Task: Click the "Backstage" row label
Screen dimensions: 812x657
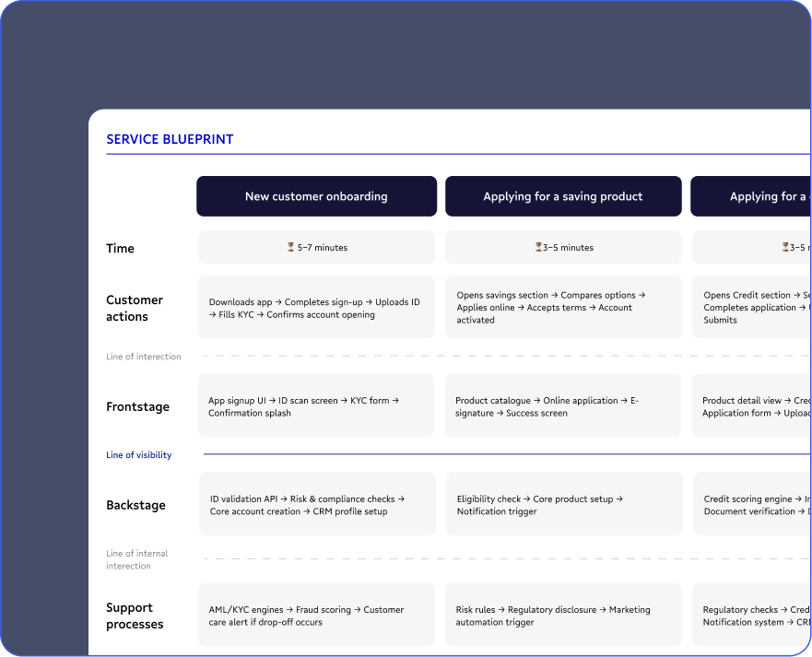Action: (x=136, y=505)
